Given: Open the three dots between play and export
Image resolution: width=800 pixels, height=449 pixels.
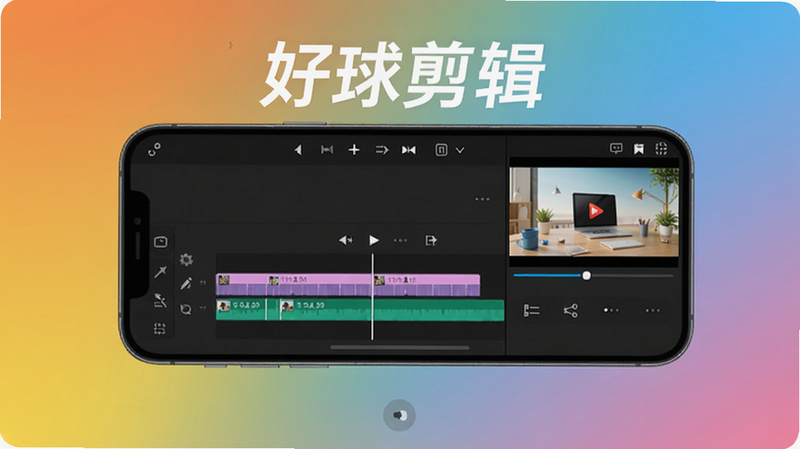Looking at the screenshot, I should point(401,240).
